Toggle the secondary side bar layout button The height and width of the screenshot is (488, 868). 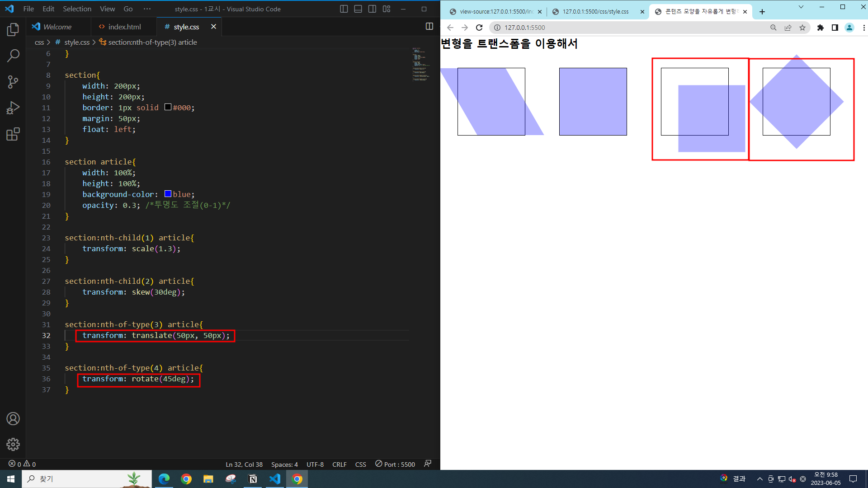(x=372, y=9)
